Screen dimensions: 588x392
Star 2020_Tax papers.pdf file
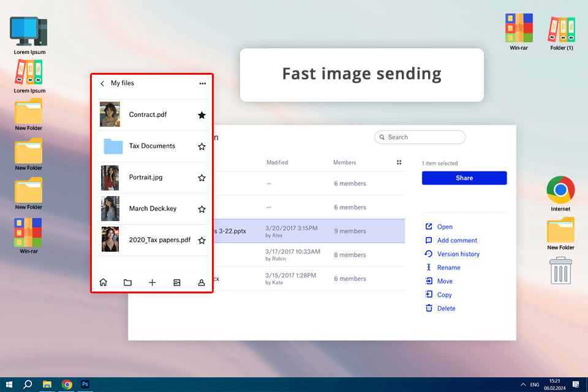(x=202, y=241)
